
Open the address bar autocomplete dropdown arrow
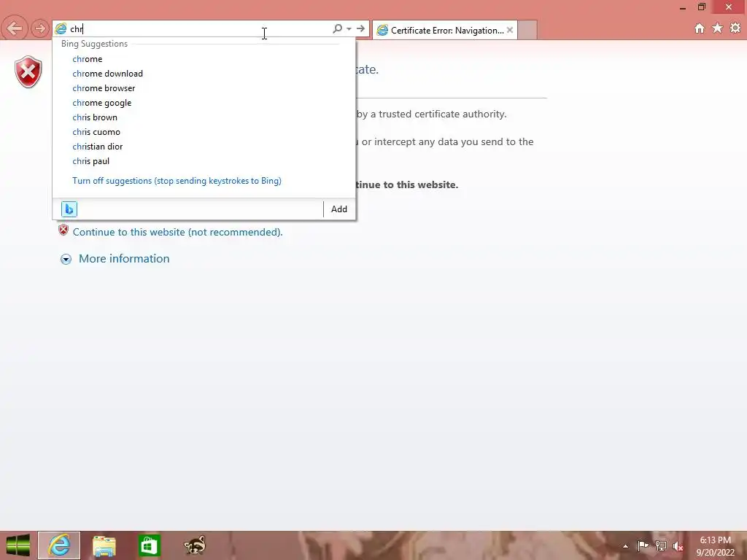coord(349,28)
